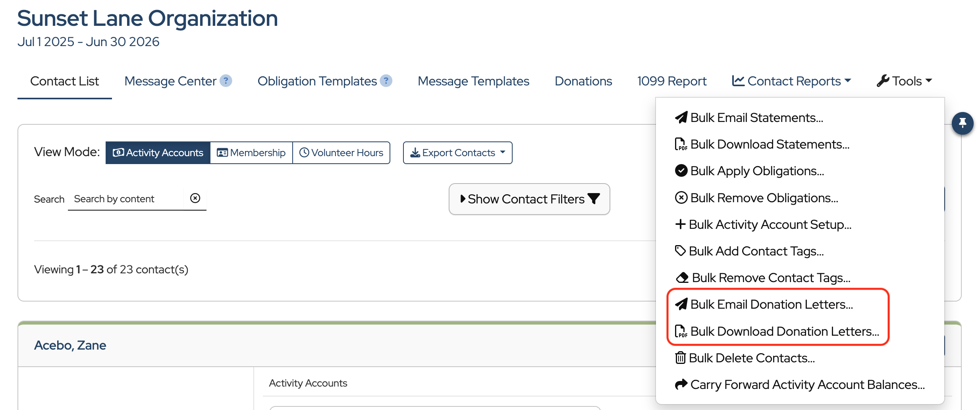Image resolution: width=980 pixels, height=410 pixels.
Task: Select Carry Forward Activity Account Balances
Action: click(x=807, y=385)
